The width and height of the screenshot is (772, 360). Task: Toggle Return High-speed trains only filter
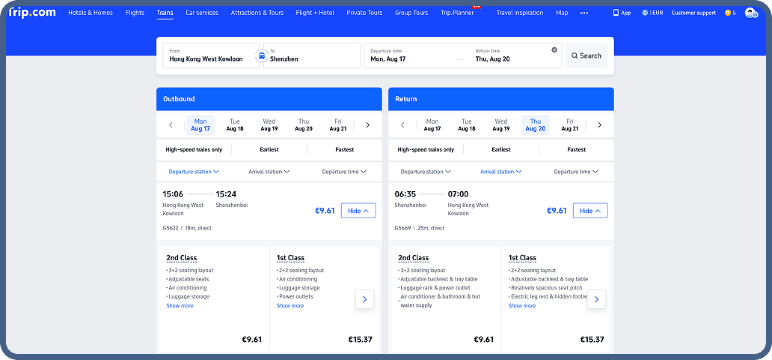(426, 150)
